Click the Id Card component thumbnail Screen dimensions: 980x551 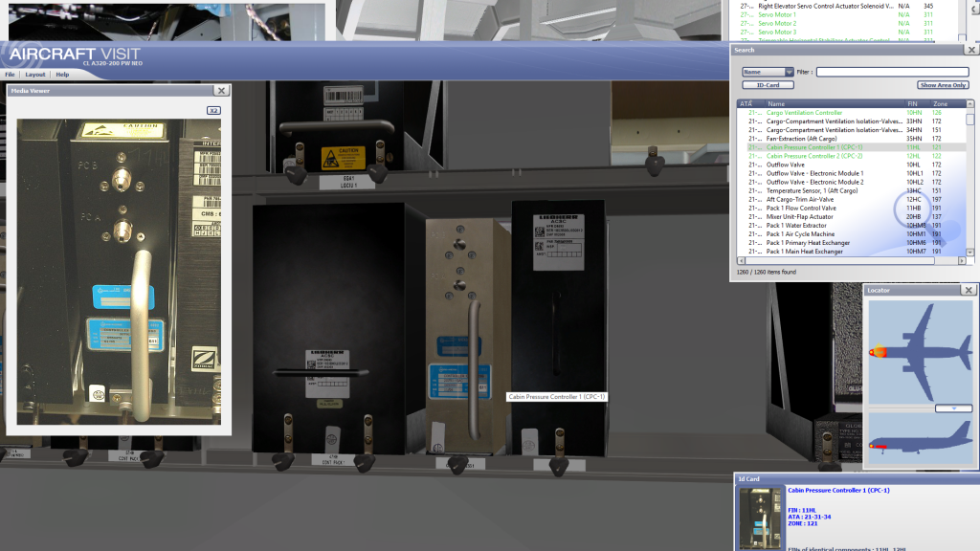tap(760, 518)
